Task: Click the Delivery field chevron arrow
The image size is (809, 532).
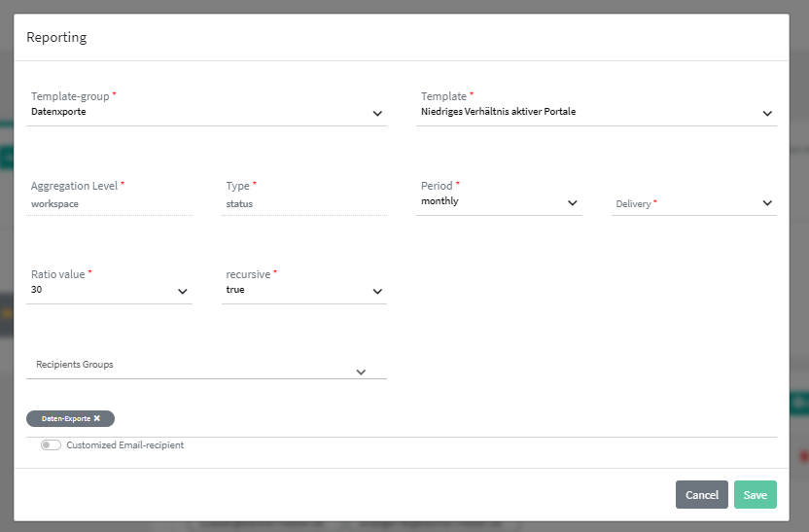Action: 767,203
